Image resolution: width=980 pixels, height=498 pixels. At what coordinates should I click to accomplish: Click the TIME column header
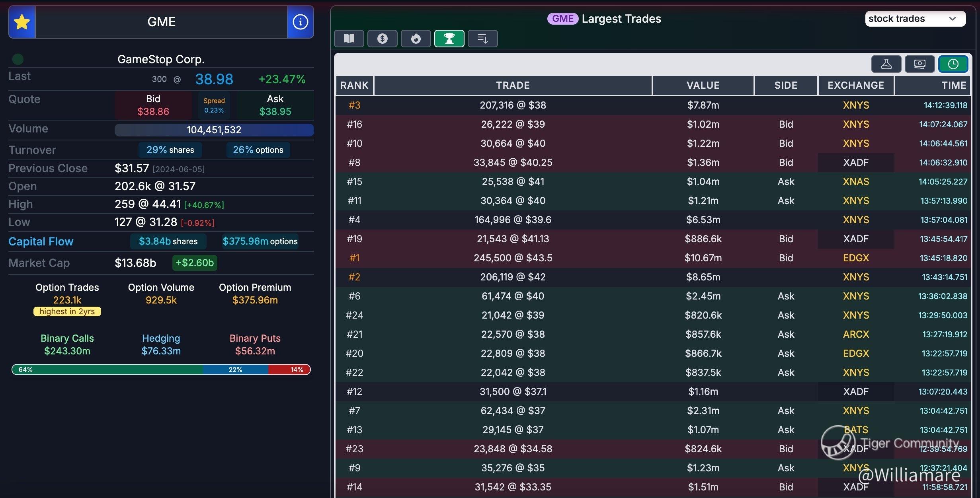(x=954, y=85)
